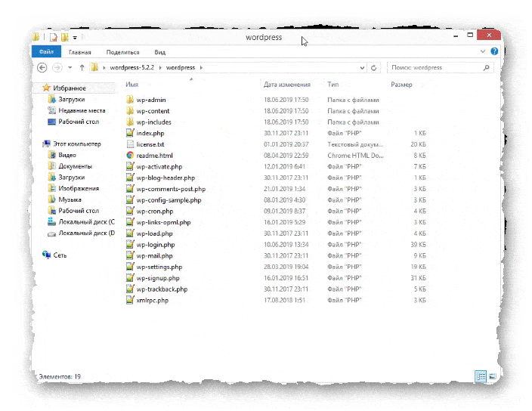Open the Help question mark icon
The image size is (532, 411).
494,51
